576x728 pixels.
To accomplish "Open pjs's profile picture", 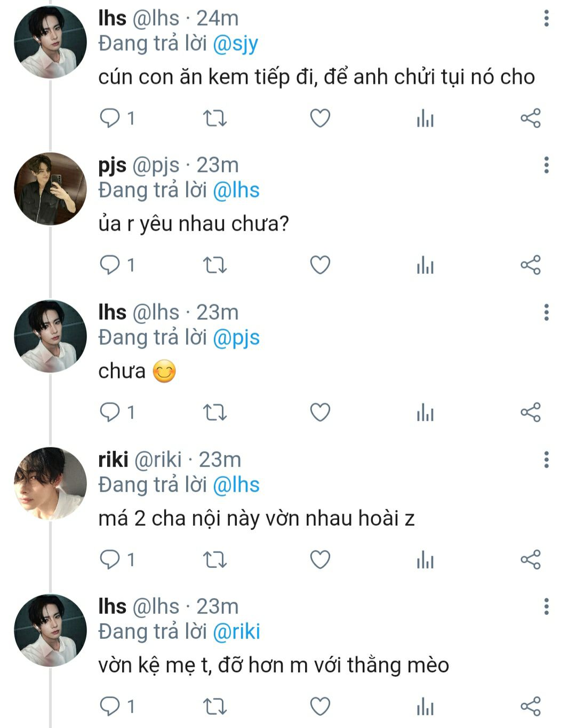I will (50, 189).
